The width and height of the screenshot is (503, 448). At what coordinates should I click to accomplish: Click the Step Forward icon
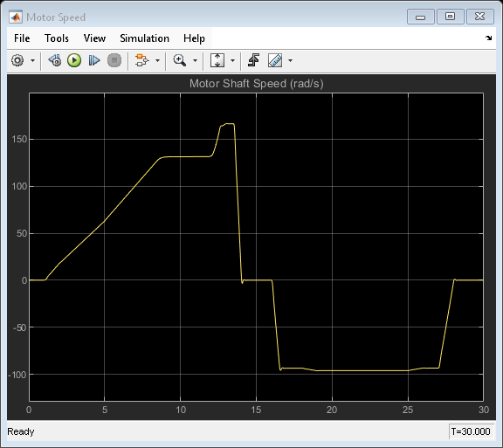pyautogui.click(x=94, y=60)
